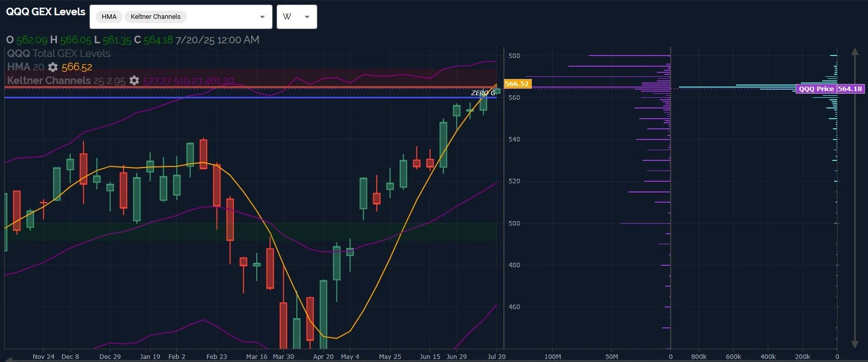
Task: Click the Jul 20 date label
Action: coord(496,356)
